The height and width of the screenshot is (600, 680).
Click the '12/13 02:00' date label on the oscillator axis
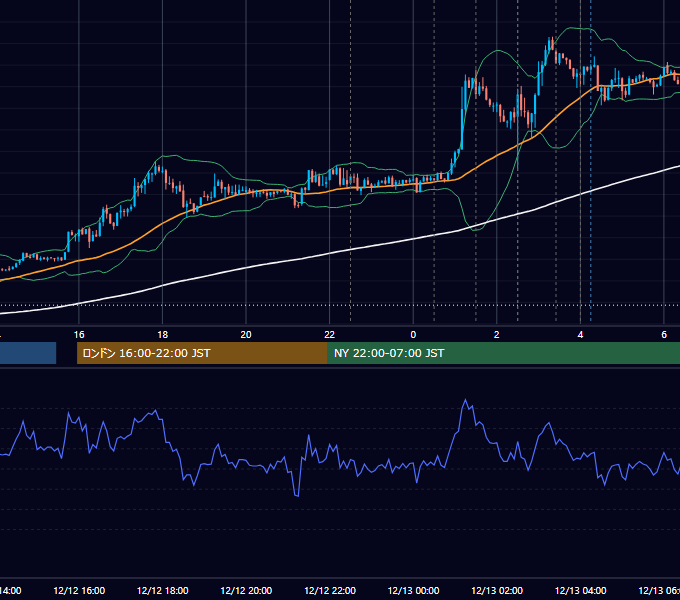pos(497,590)
